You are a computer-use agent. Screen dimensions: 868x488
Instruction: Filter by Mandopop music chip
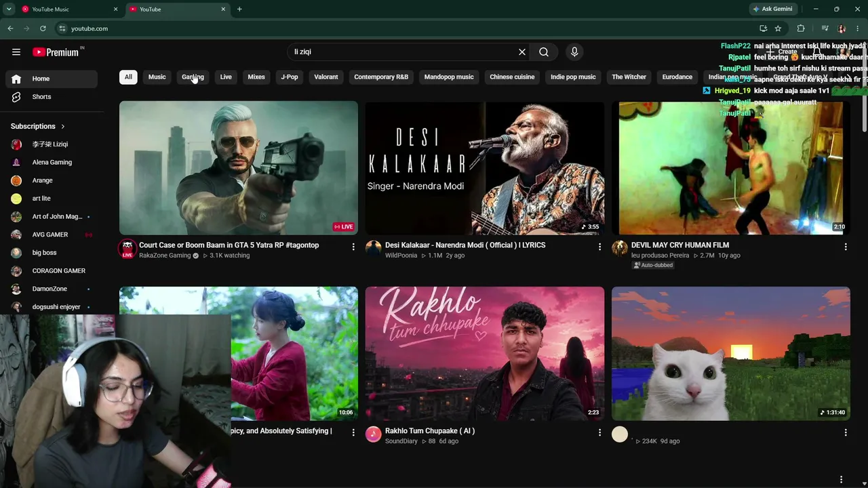point(449,77)
